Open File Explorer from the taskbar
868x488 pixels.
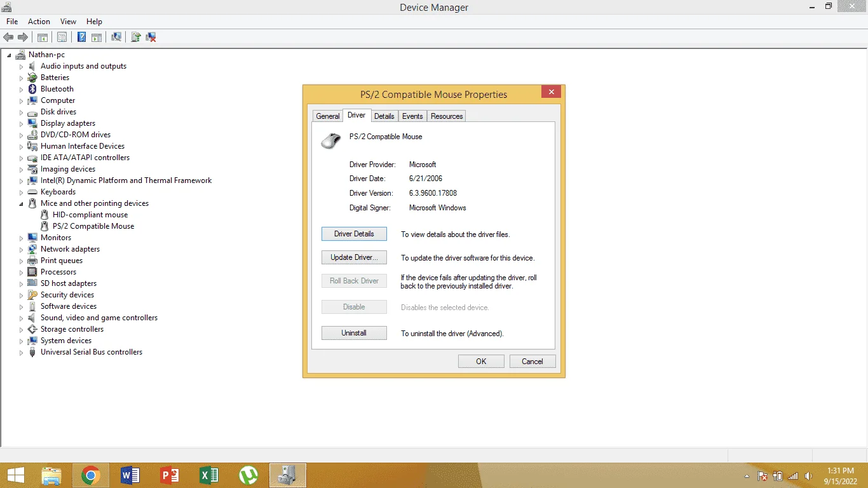51,475
